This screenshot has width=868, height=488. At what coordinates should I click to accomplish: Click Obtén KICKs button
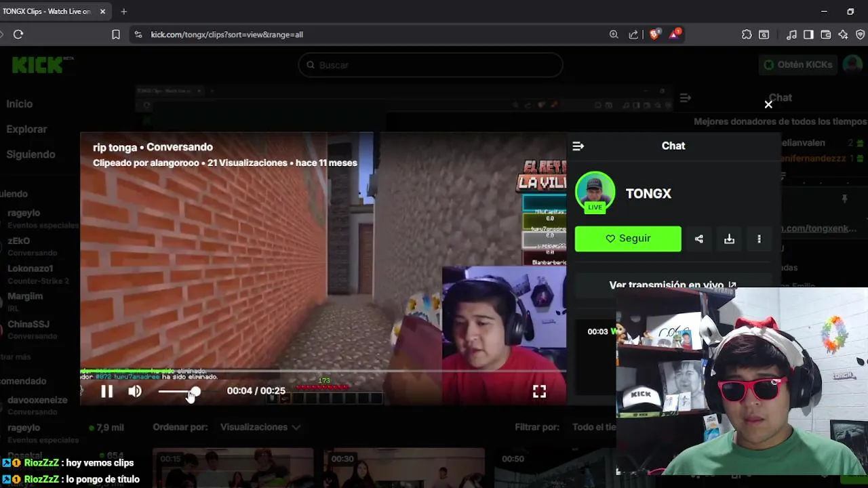tap(797, 65)
